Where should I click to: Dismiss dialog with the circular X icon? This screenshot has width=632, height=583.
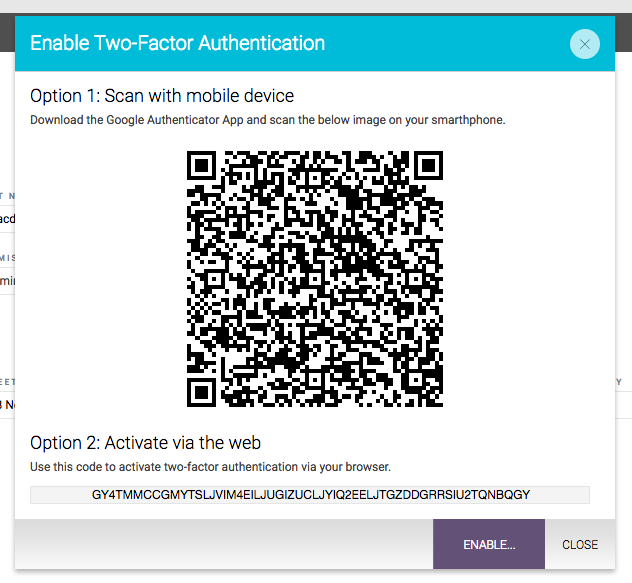(584, 44)
